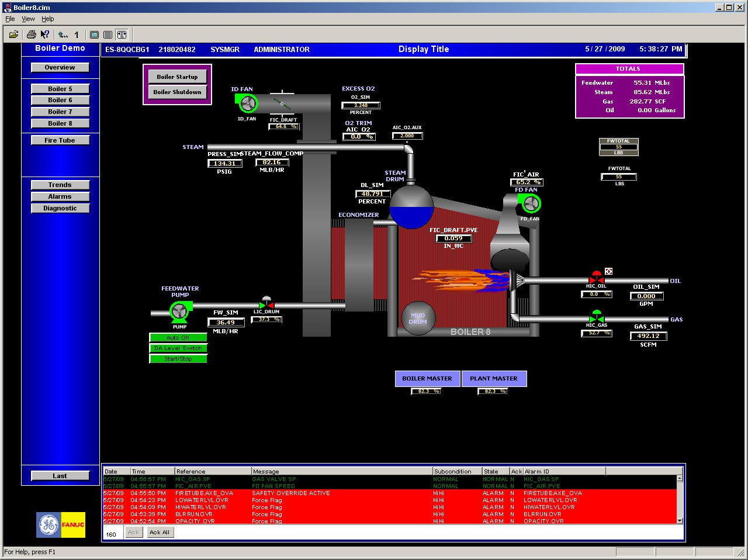Toggle the pump Start/Stop switch
This screenshot has height=560, width=748.
178,359
